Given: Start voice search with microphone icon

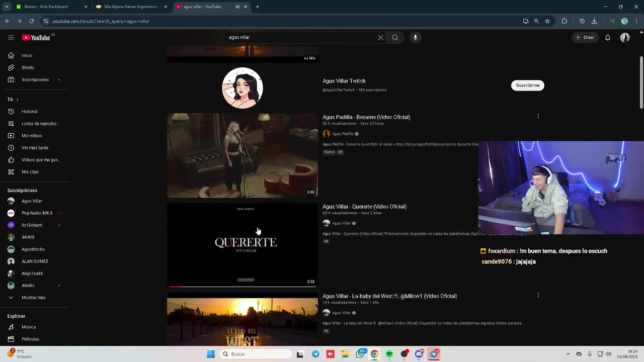Looking at the screenshot, I should [415, 37].
